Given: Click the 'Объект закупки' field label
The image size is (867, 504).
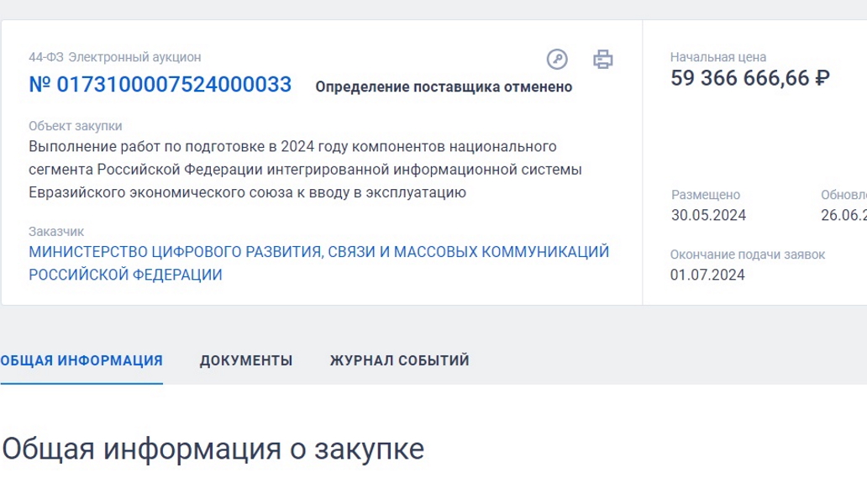Looking at the screenshot, I should [x=76, y=126].
